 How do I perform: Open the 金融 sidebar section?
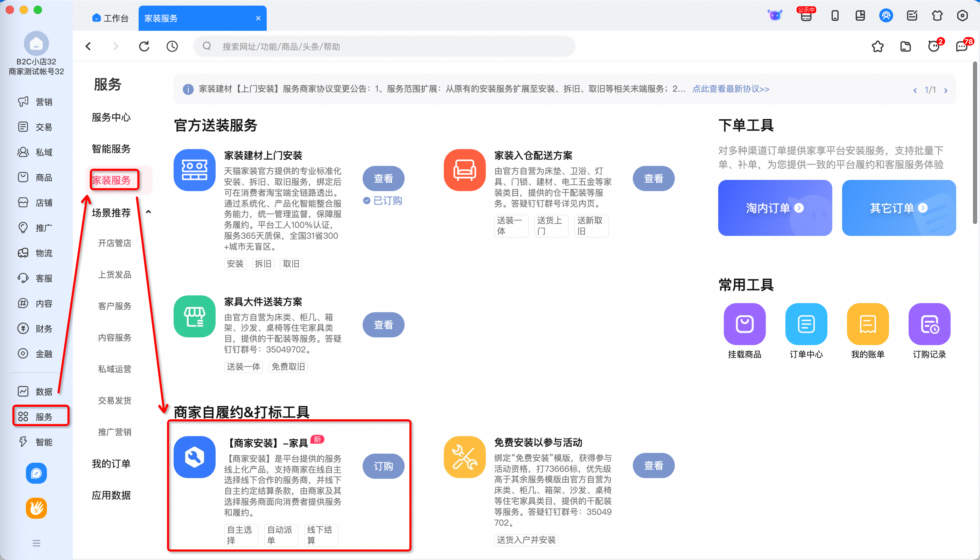click(x=35, y=354)
